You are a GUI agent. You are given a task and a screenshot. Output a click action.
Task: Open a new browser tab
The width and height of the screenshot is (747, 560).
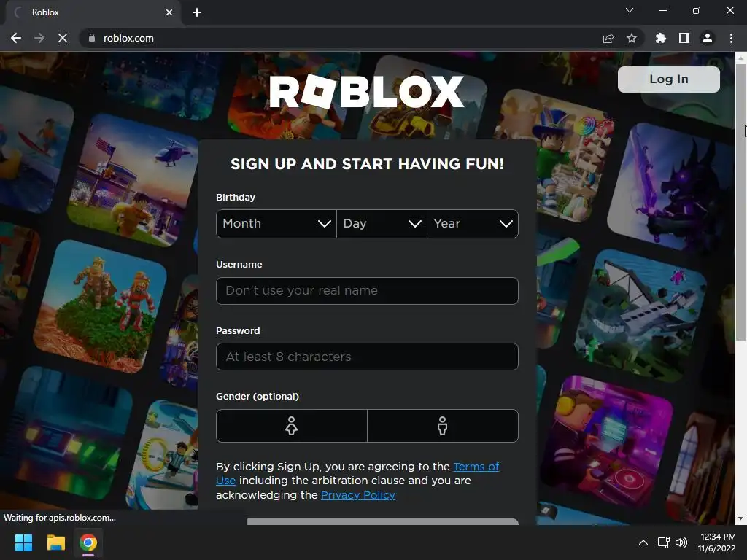197,12
